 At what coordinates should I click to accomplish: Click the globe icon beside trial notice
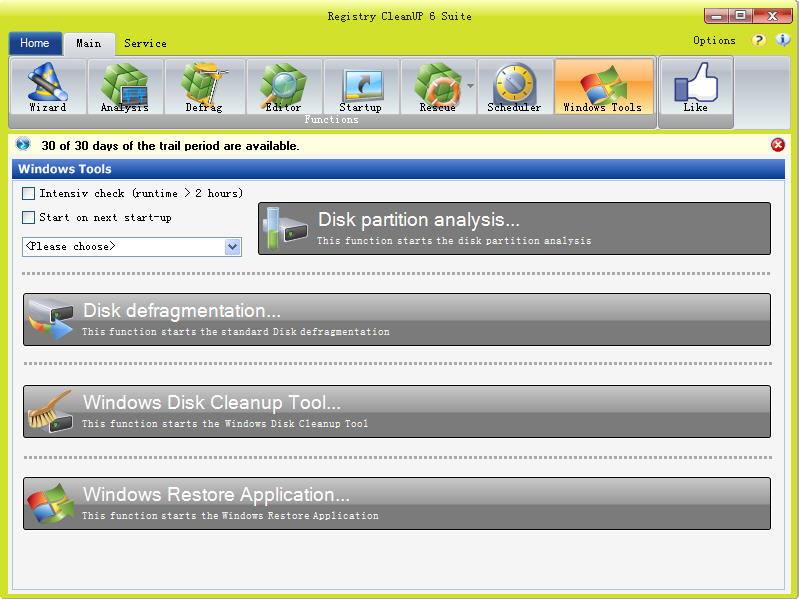(23, 144)
